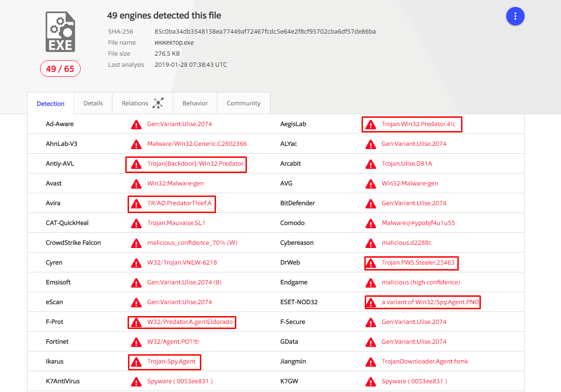561x392 pixels.
Task: Click the warning icon for Jiangmin
Action: pyautogui.click(x=370, y=362)
